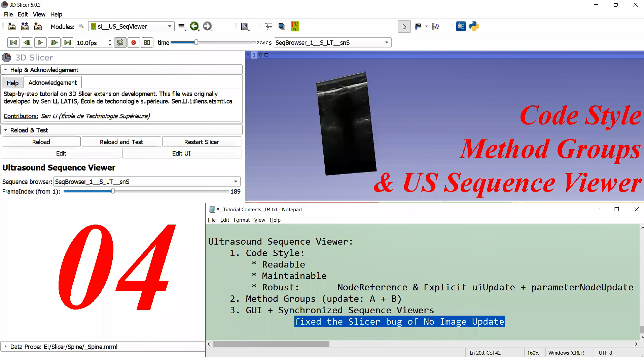The width and height of the screenshot is (644, 358).
Task: Click the Contributors link
Action: [x=21, y=116]
